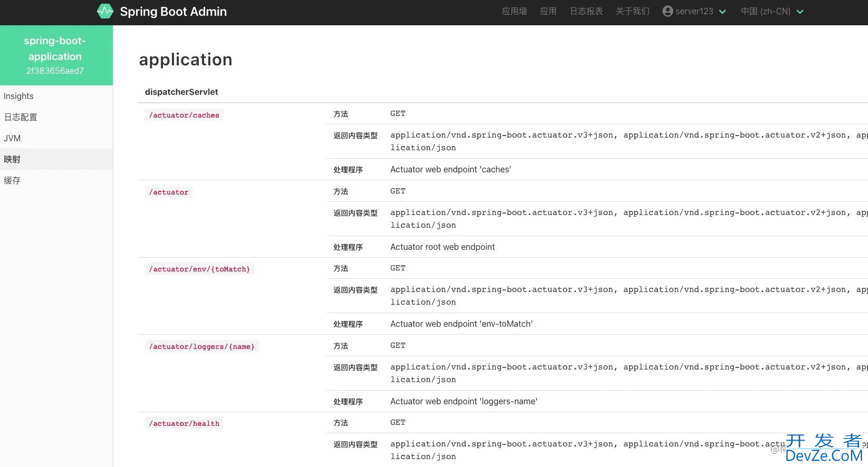Screen dimensions: 868x467
Task: Click Actuator web endpoint 'env-toMatch' handler text
Action: point(461,324)
